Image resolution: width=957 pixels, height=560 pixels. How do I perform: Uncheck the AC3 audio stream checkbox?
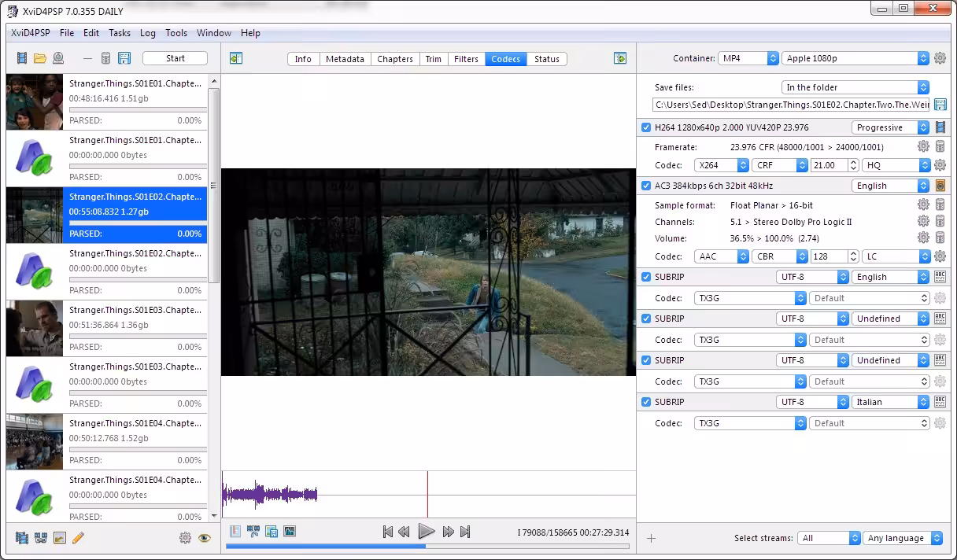tap(646, 186)
